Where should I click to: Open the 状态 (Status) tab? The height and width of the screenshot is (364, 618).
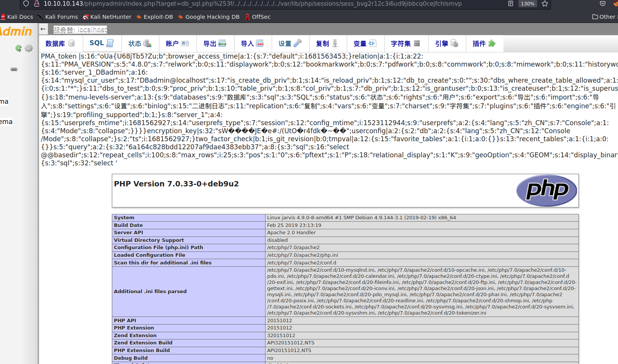pyautogui.click(x=140, y=44)
